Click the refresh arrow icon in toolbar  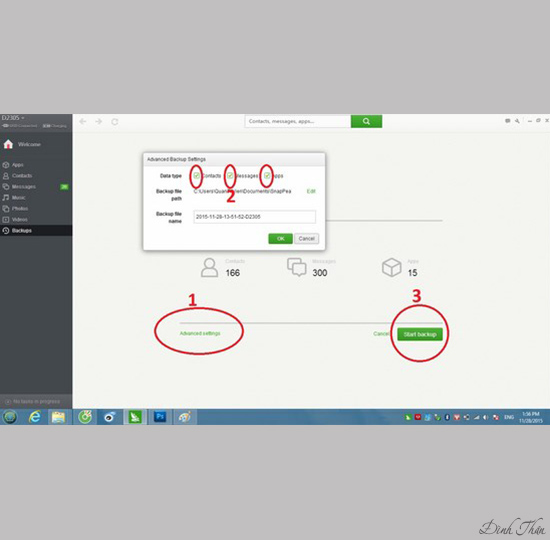114,122
